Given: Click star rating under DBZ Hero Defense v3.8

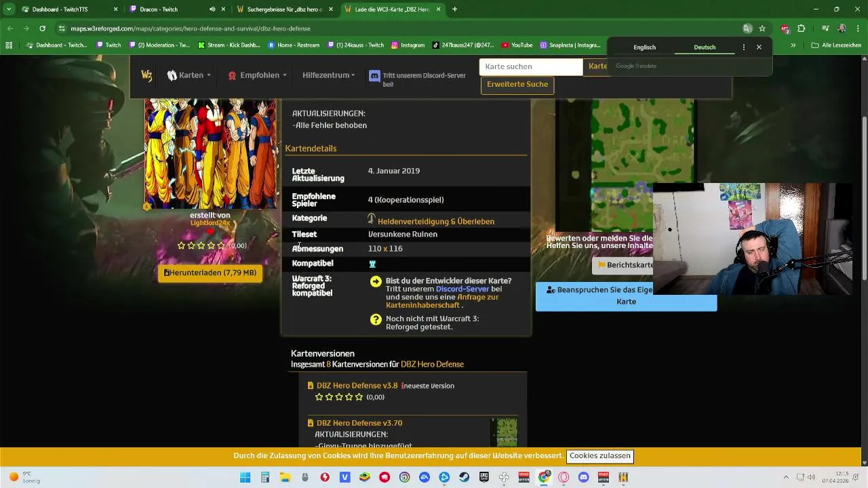Looking at the screenshot, I should click(339, 397).
